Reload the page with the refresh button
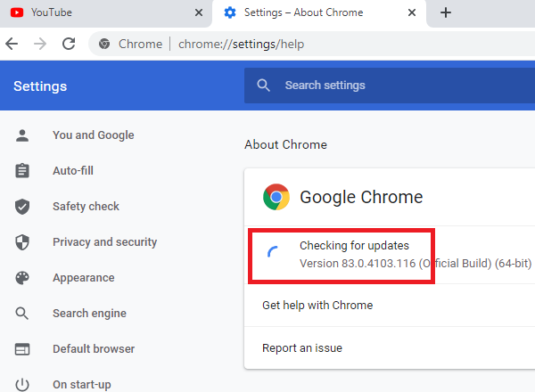Image resolution: width=535 pixels, height=392 pixels. (69, 44)
